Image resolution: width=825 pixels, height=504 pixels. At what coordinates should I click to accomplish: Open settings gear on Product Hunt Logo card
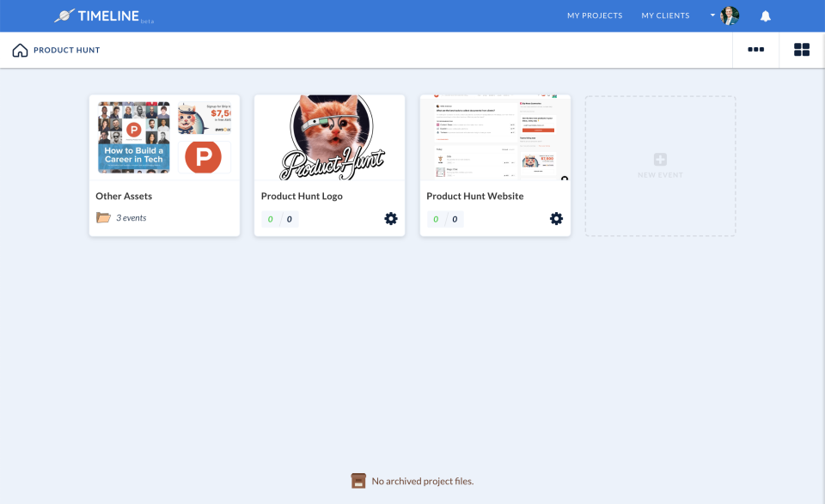coord(391,219)
